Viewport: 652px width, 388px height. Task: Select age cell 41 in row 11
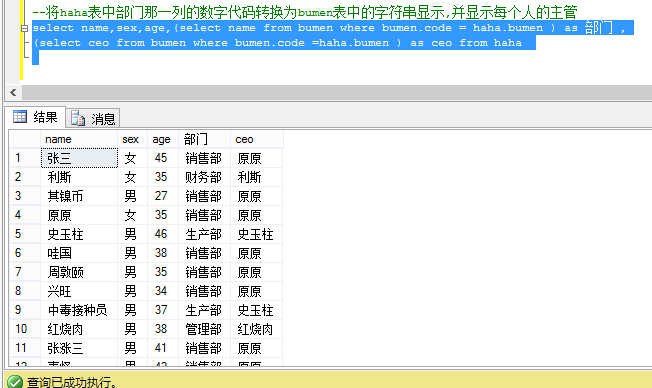163,348
